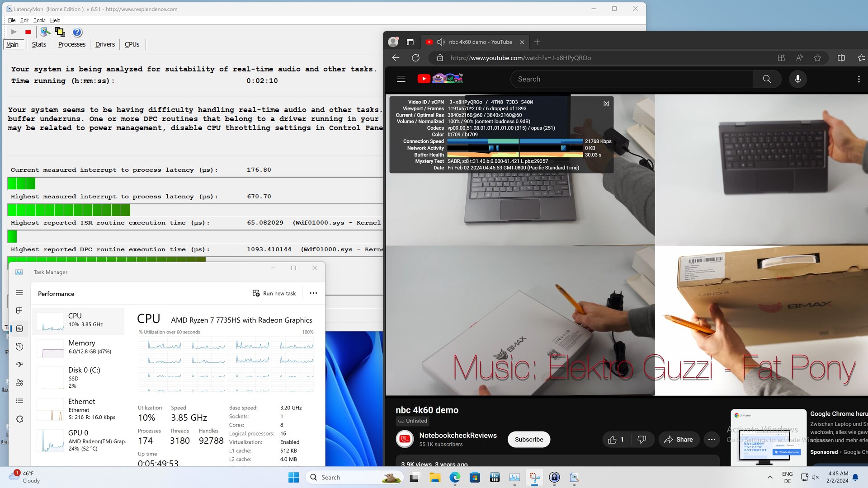The image size is (868, 488).
Task: Open a new Edge tab
Action: point(537,42)
